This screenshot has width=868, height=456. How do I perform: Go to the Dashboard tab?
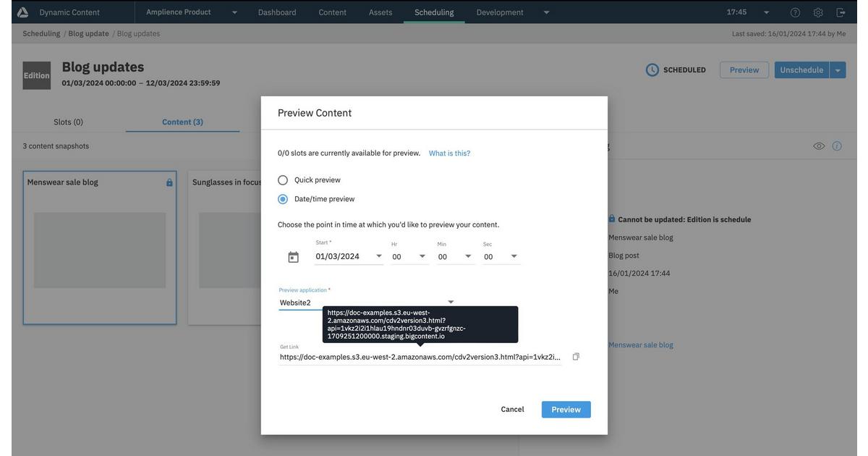277,12
